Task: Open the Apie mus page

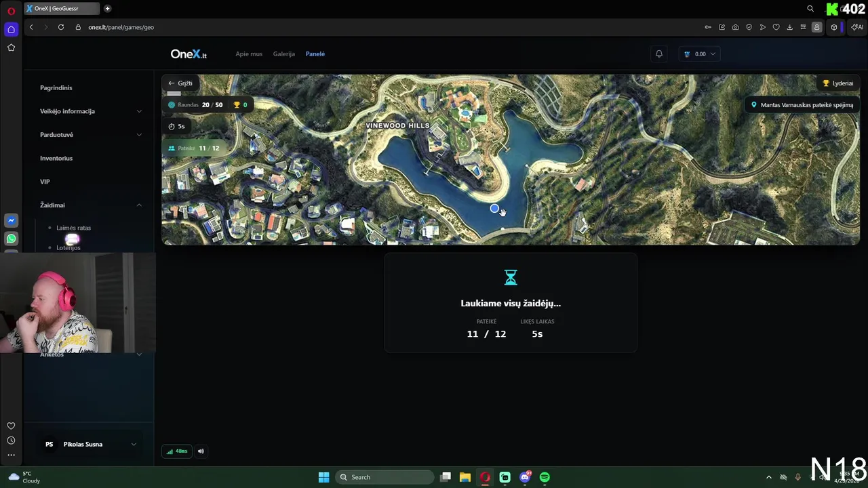Action: point(249,54)
